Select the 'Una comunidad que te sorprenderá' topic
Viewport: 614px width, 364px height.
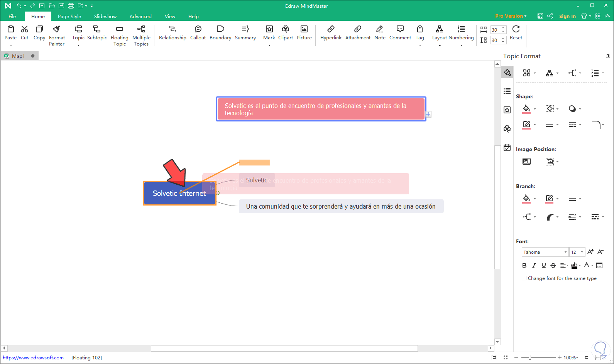341,206
